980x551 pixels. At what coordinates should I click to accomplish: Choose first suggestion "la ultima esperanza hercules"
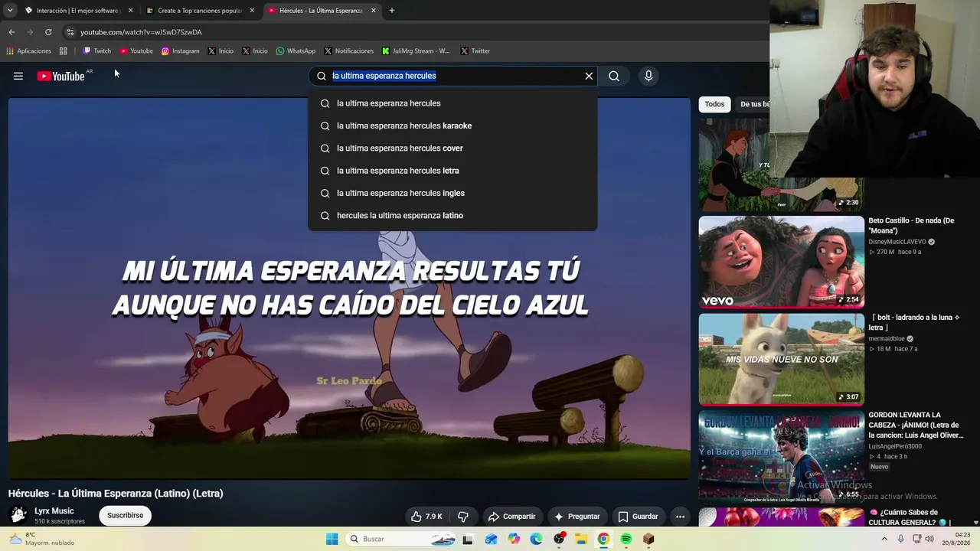tap(452, 103)
